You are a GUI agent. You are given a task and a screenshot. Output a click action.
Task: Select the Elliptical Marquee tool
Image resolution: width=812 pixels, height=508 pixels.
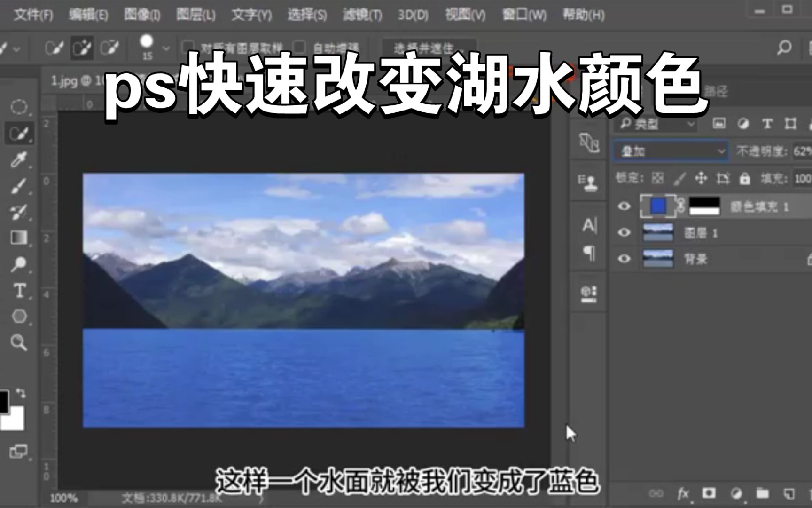(19, 107)
